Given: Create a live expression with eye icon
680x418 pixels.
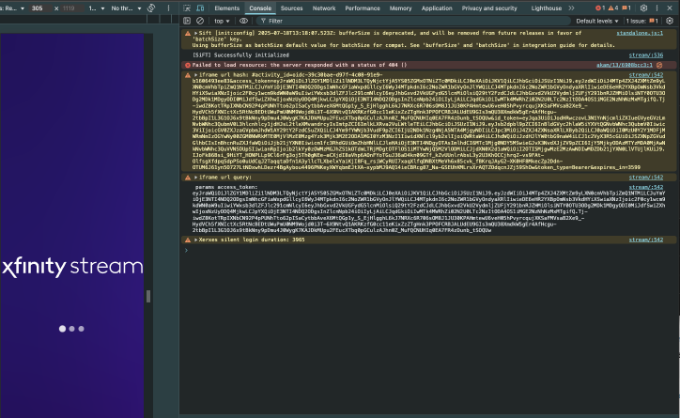Looking at the screenshot, I should pos(244,21).
